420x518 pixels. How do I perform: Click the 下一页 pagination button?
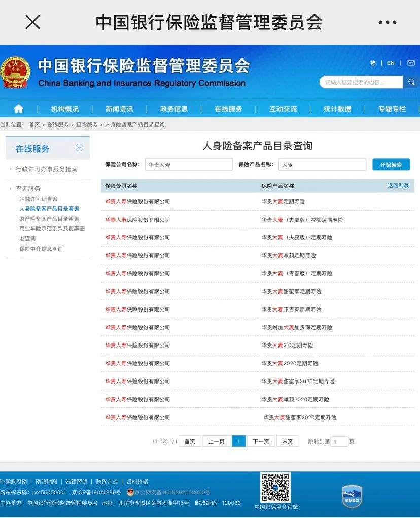pyautogui.click(x=261, y=441)
